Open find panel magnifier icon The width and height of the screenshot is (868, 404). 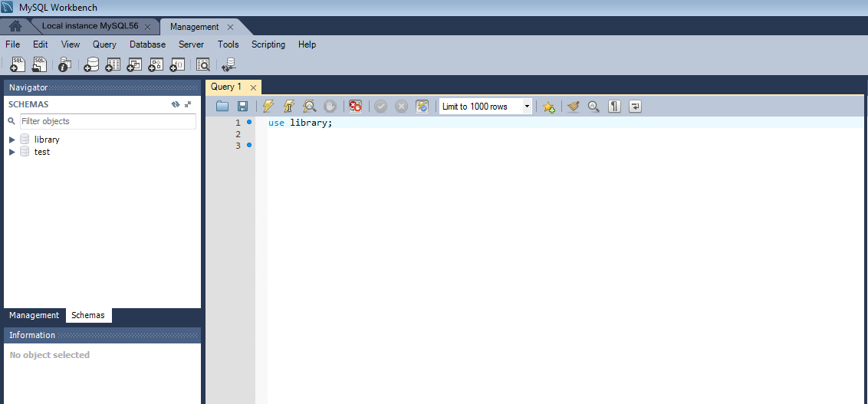(594, 107)
